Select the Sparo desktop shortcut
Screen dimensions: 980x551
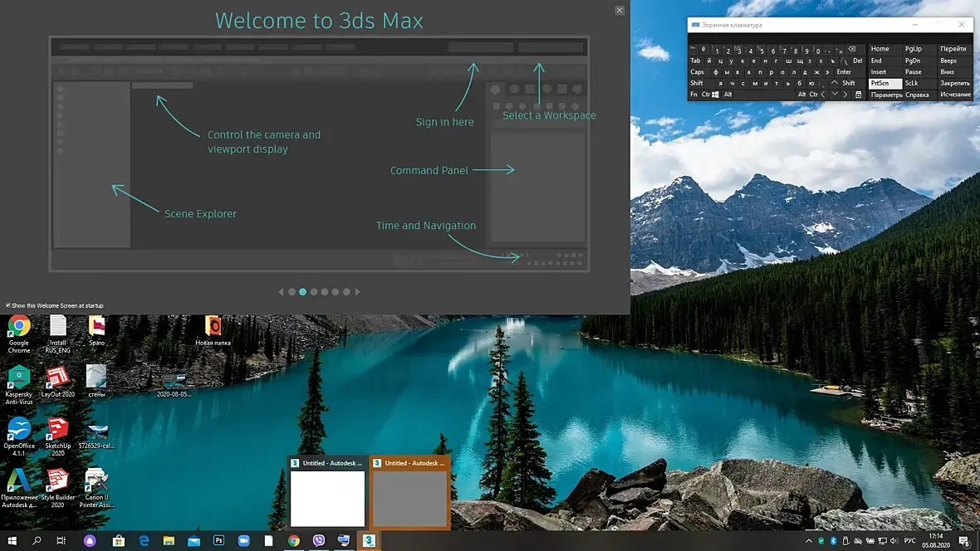click(97, 330)
